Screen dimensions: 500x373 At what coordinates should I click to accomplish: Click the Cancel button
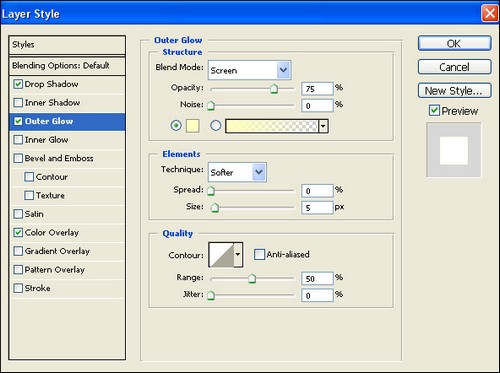point(454,67)
